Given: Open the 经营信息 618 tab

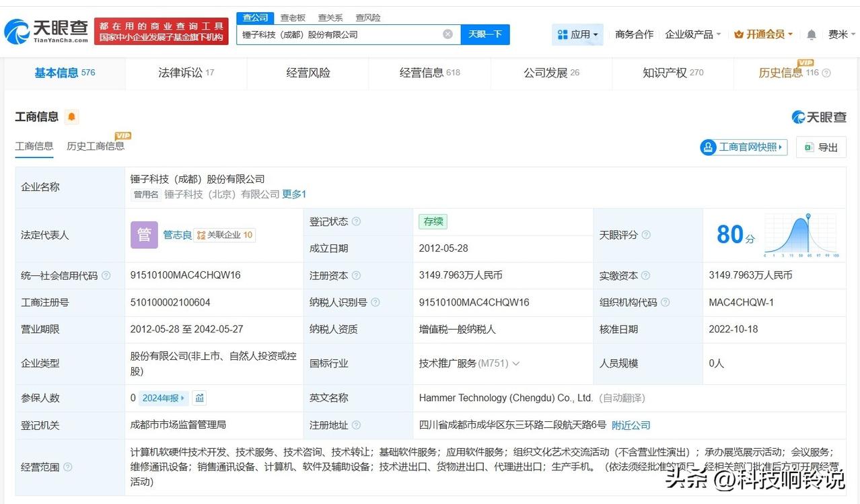Looking at the screenshot, I should tap(430, 73).
